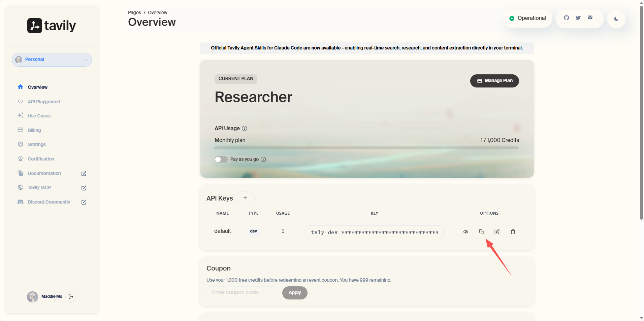The width and height of the screenshot is (644, 321).
Task: Open Settings page
Action: 36,144
